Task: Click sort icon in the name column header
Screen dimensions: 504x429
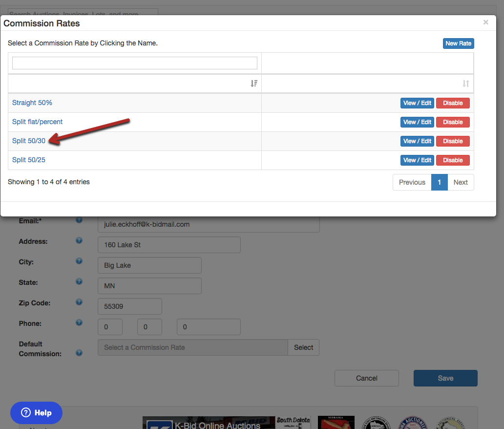Action: point(254,84)
